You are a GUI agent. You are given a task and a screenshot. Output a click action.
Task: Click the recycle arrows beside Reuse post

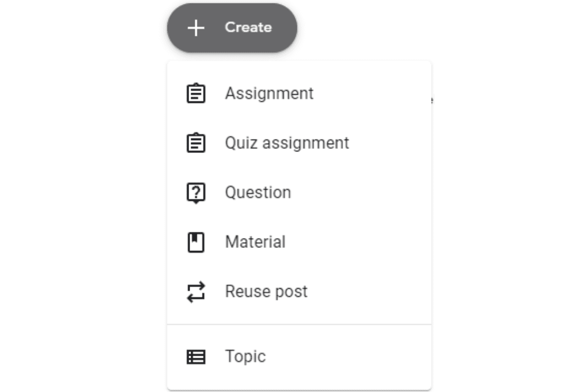coord(196,291)
